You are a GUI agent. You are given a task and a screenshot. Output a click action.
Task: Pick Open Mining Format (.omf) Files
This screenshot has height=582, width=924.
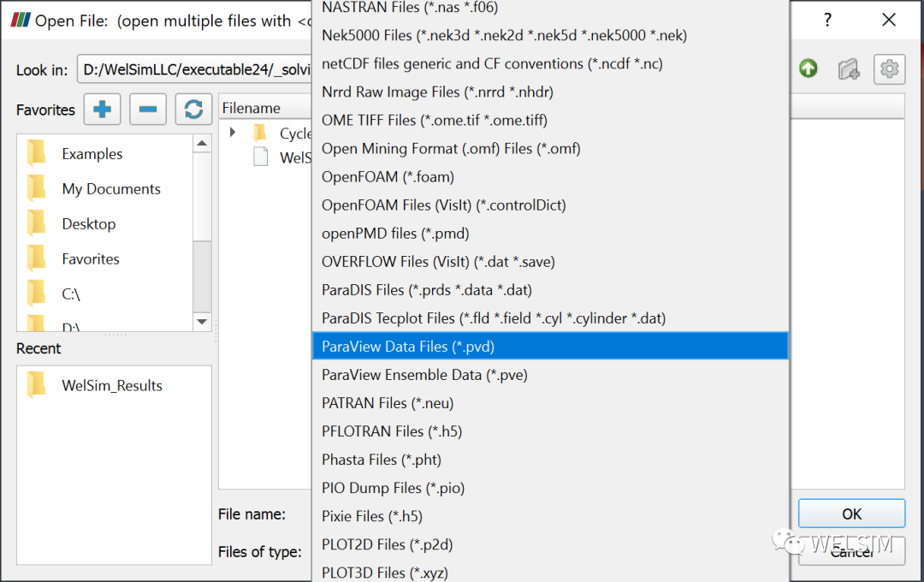pyautogui.click(x=550, y=149)
